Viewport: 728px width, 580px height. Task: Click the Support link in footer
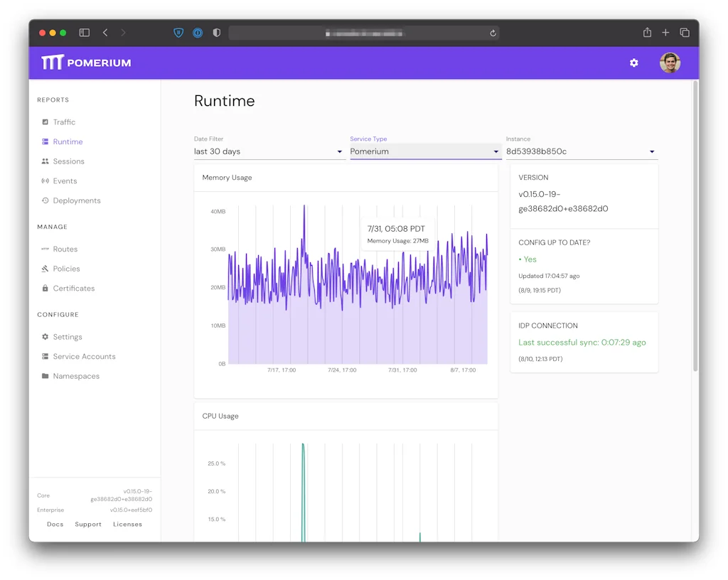pos(88,525)
